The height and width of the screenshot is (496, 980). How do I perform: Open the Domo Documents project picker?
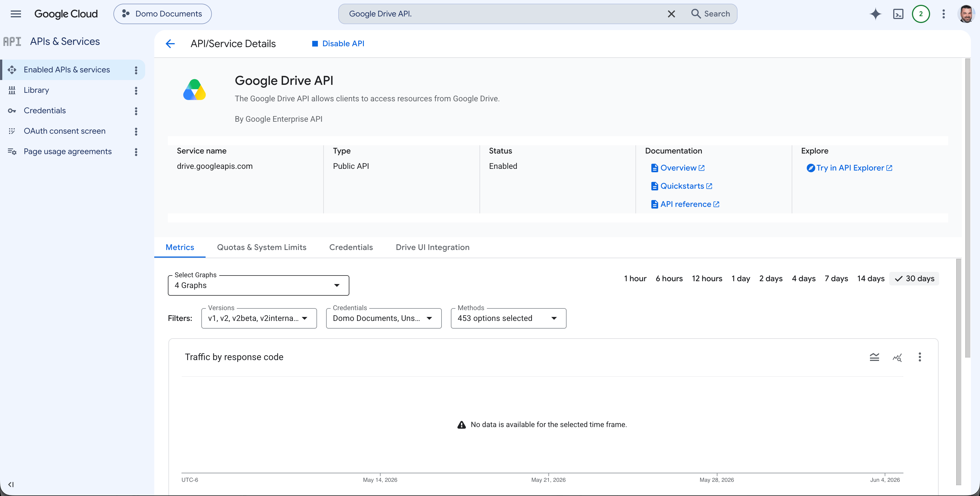click(x=162, y=14)
